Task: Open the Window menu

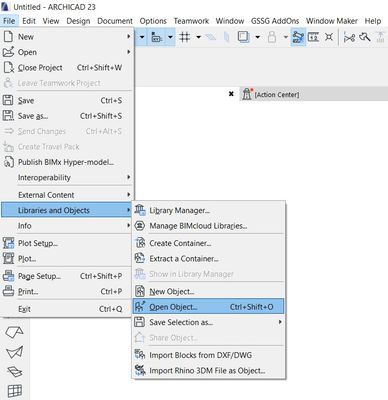Action: click(x=230, y=21)
